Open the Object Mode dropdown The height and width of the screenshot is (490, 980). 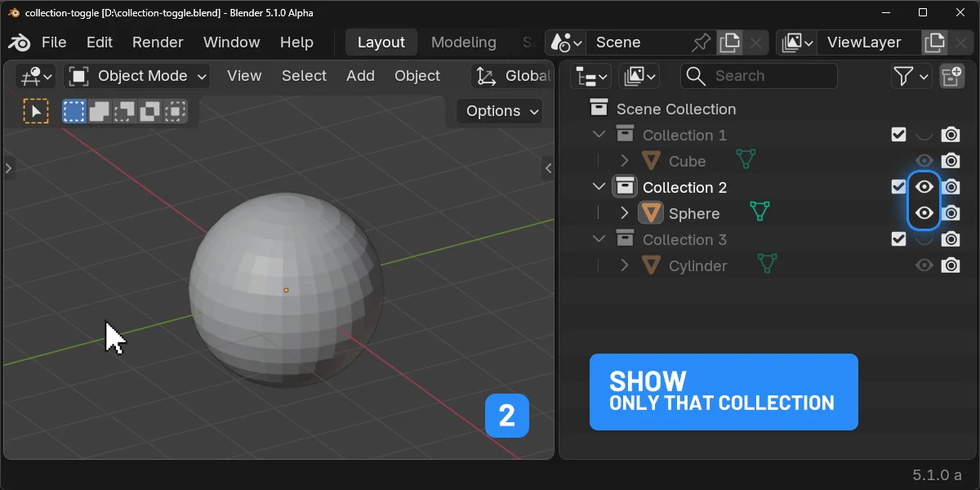(x=136, y=75)
